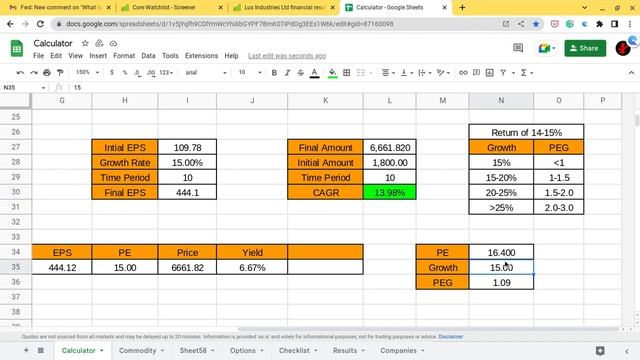Open the text wrapping dropdown

click(x=425, y=73)
